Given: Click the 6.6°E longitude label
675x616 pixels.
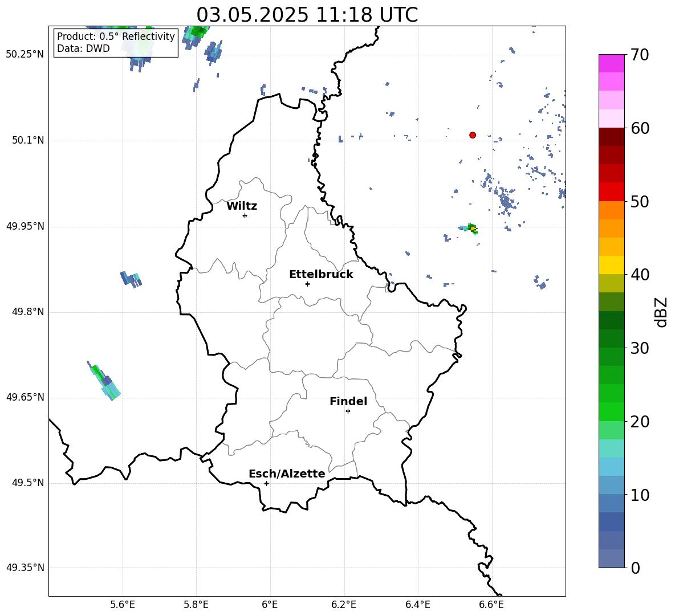Looking at the screenshot, I should [x=491, y=605].
